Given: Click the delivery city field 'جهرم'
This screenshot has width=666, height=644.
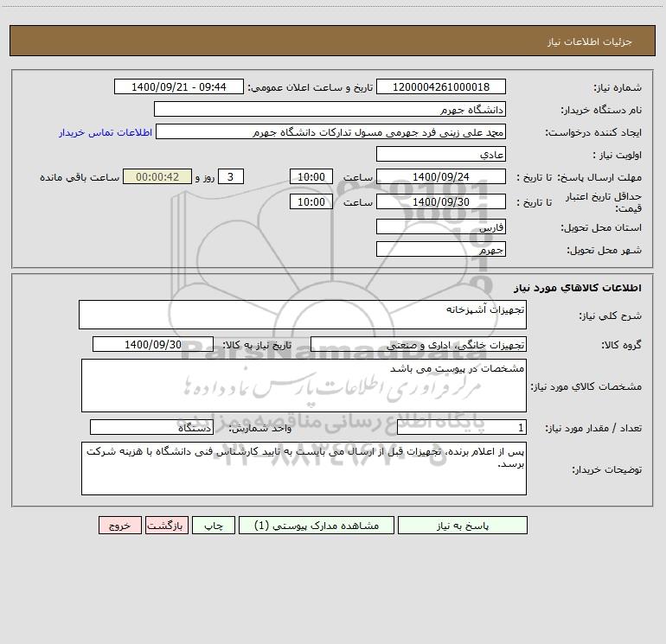Looking at the screenshot, I should 441,249.
